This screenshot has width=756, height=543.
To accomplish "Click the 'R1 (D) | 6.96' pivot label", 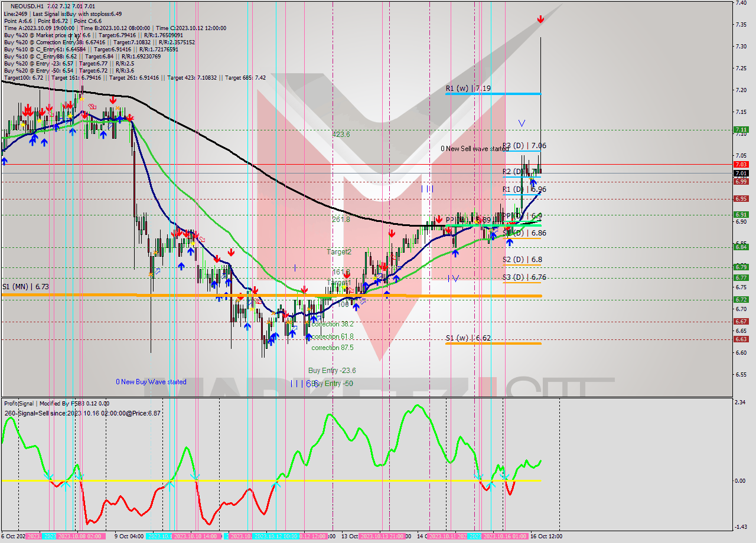I will [x=524, y=189].
